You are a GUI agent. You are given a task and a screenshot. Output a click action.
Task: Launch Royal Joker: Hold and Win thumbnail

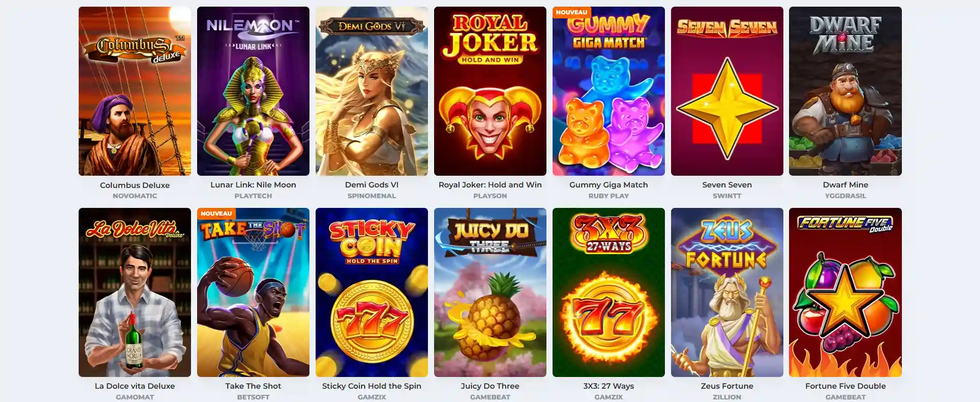(x=490, y=91)
